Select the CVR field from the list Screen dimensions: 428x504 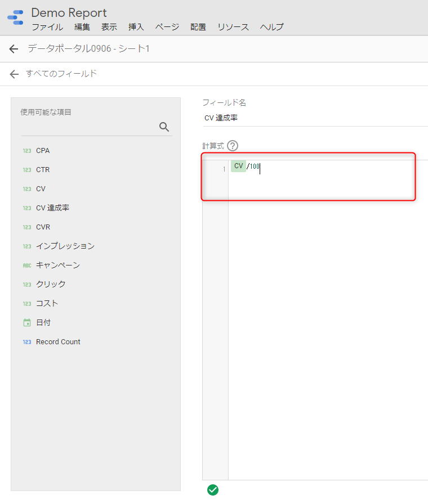43,227
